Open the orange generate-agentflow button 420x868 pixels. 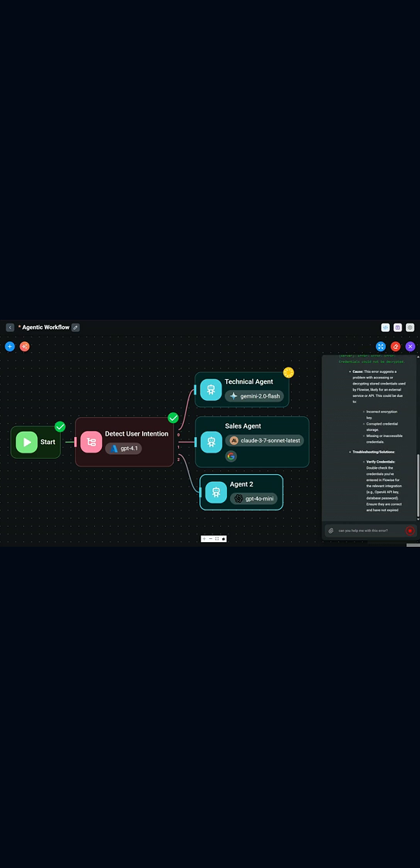tap(25, 347)
